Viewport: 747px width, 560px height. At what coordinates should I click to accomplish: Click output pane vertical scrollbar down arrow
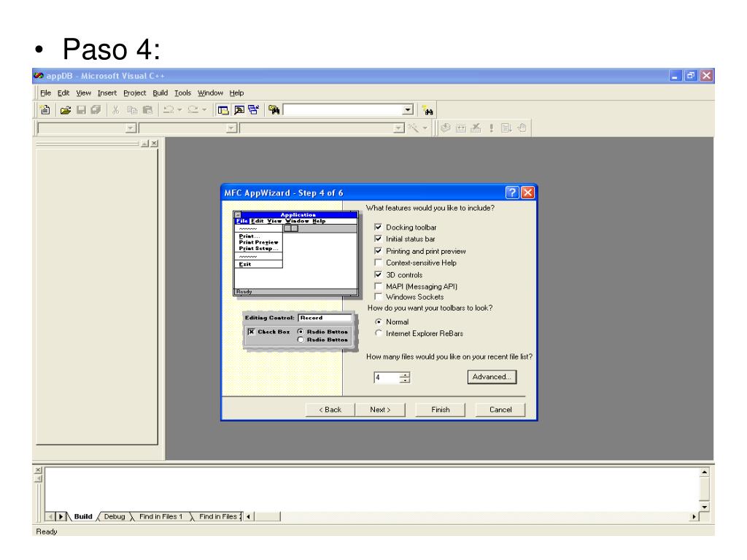(x=705, y=507)
